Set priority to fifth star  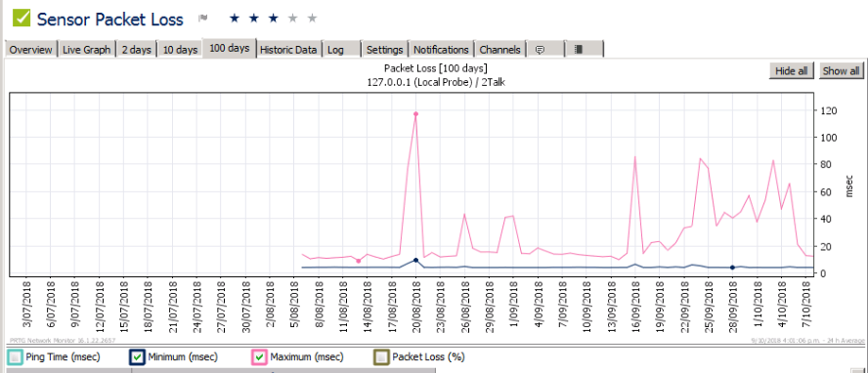(x=312, y=19)
